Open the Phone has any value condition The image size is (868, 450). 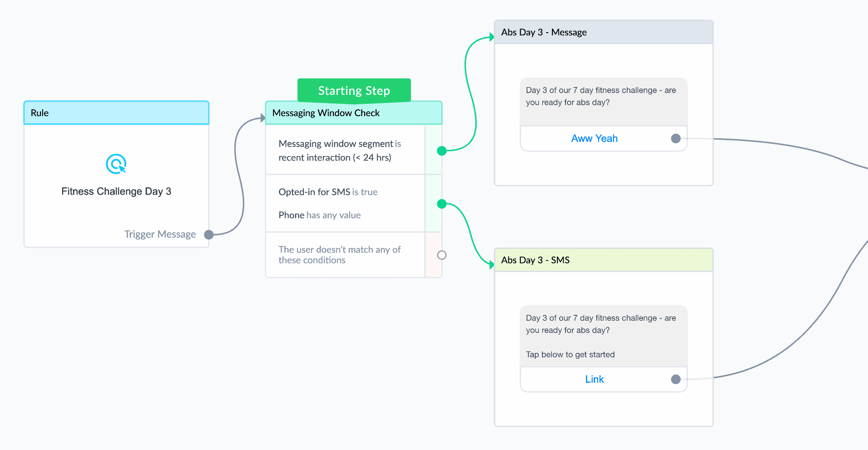(320, 215)
